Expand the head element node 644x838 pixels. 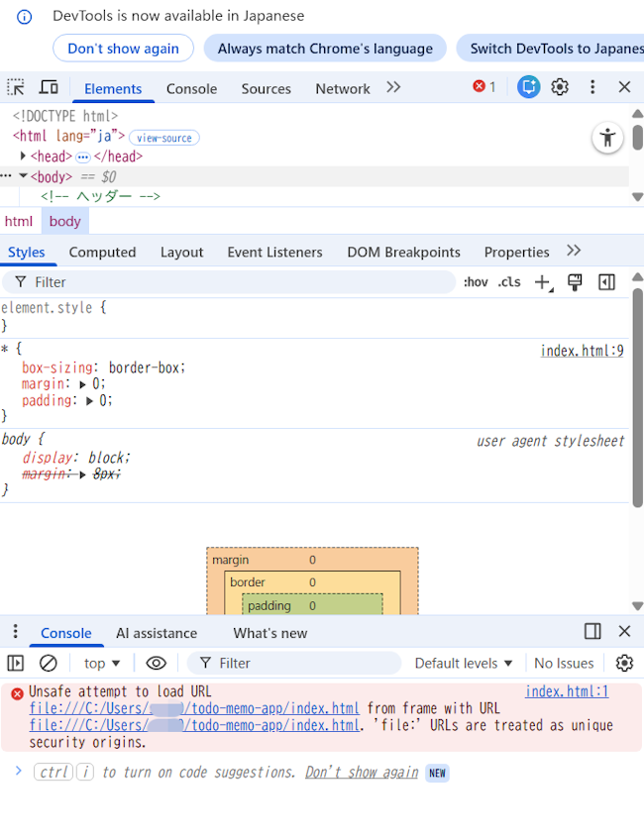click(x=23, y=157)
